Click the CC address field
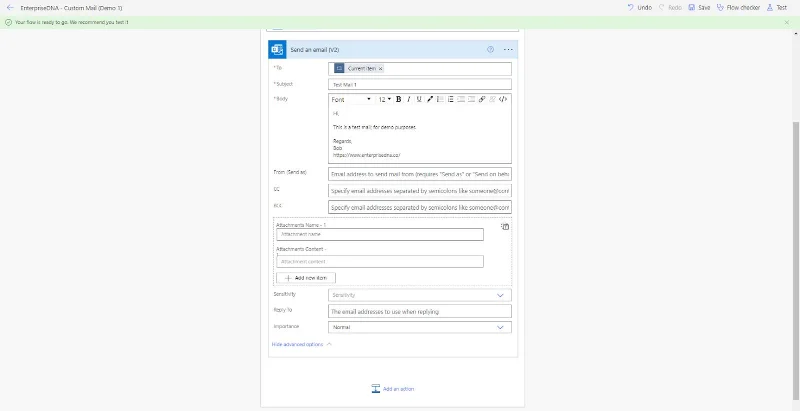The width and height of the screenshot is (800, 411). pos(419,191)
